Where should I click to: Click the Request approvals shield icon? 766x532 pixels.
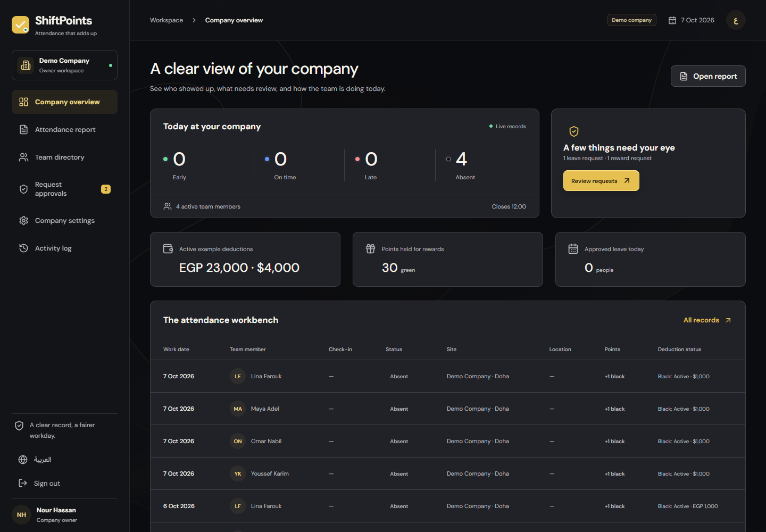23,189
